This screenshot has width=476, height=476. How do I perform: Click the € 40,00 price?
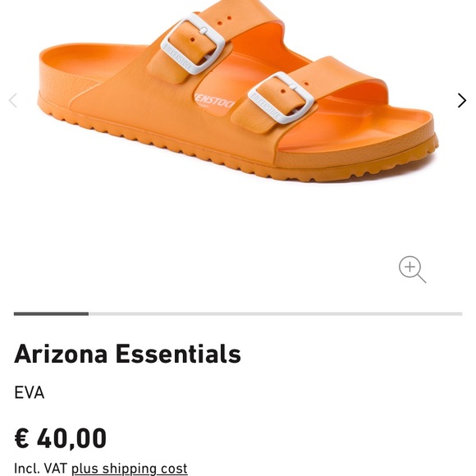point(61,438)
